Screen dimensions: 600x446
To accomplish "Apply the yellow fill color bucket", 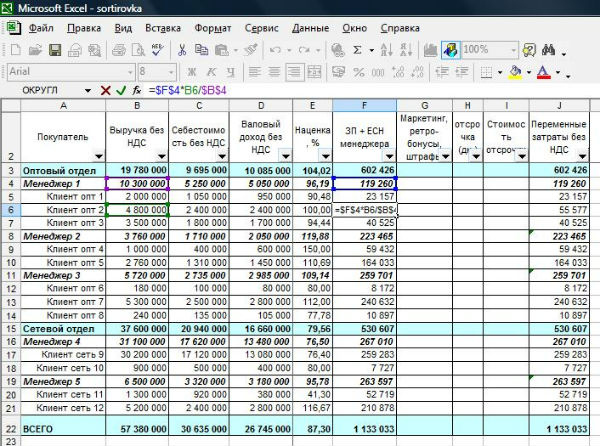I will (515, 71).
